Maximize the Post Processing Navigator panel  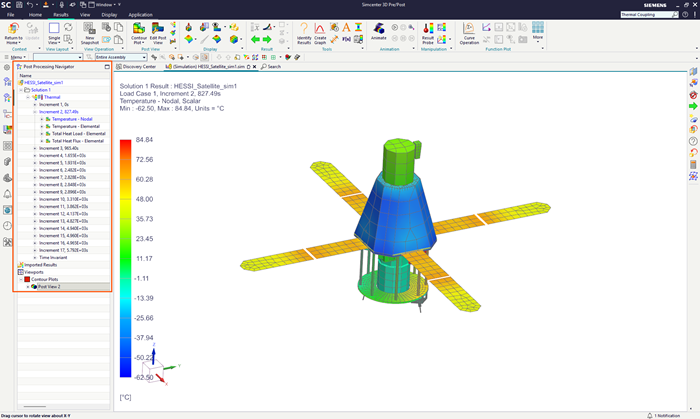coord(107,66)
